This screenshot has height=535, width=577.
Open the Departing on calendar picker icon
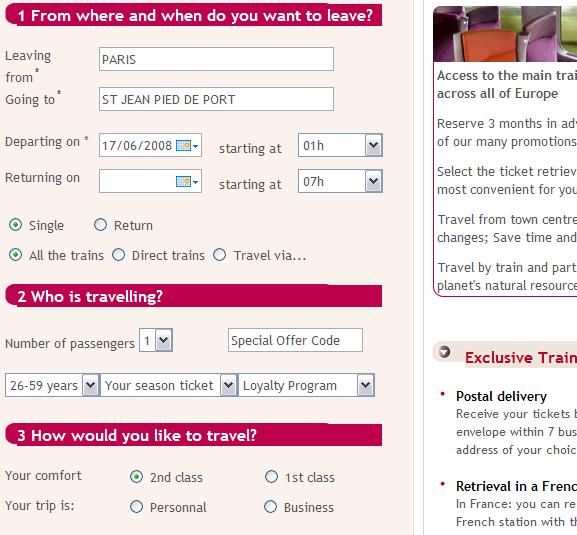[187, 146]
